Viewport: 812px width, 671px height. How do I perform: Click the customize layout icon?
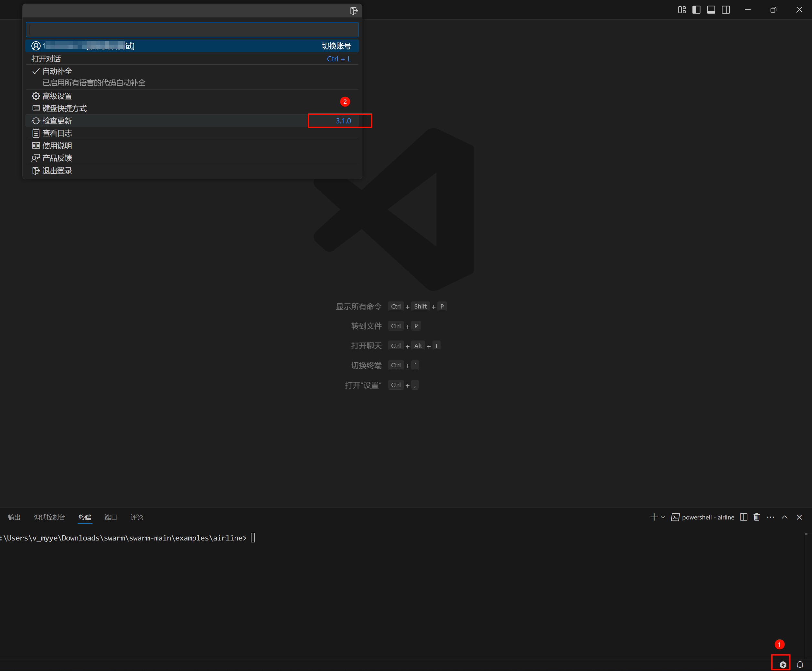pos(682,10)
